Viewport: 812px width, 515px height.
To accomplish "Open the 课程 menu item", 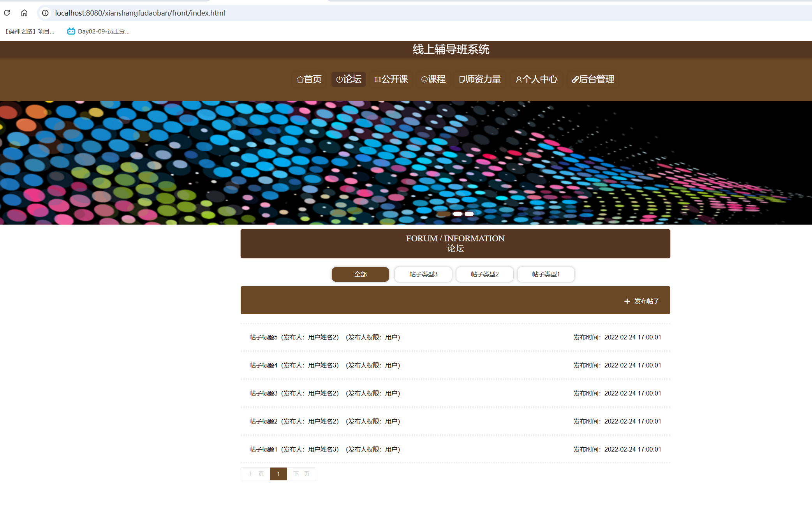I will click(433, 79).
